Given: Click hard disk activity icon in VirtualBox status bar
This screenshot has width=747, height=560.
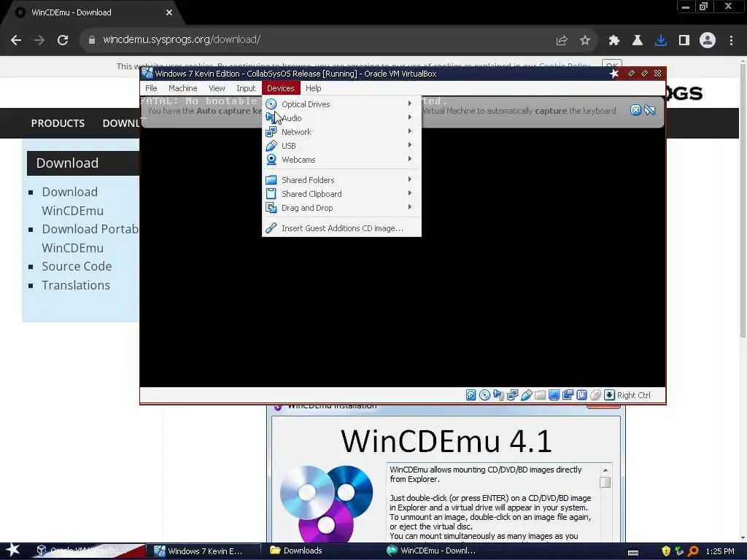Looking at the screenshot, I should pos(471,394).
